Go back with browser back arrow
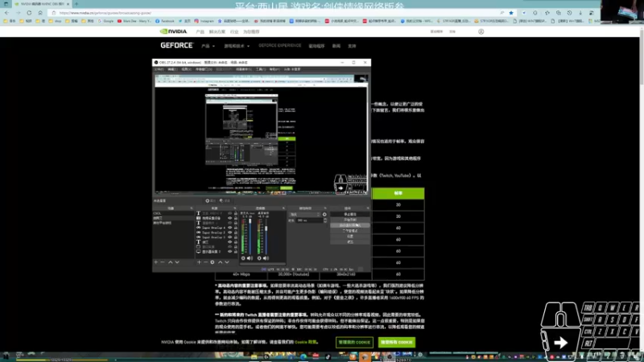The width and height of the screenshot is (644, 362). [x=7, y=13]
